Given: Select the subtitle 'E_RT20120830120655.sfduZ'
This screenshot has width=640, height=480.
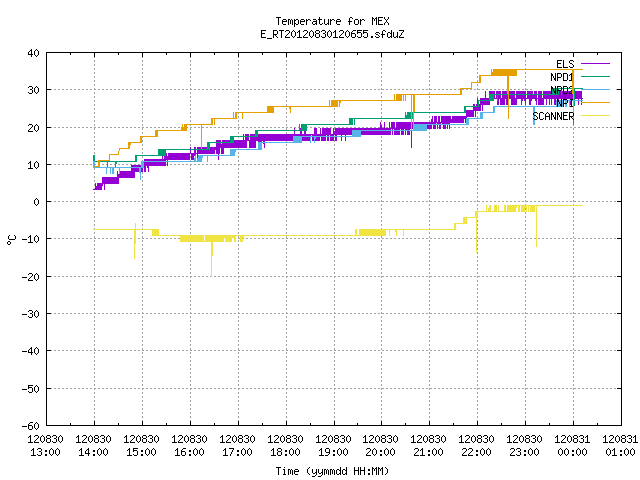Looking at the screenshot, I should click(x=332, y=34).
